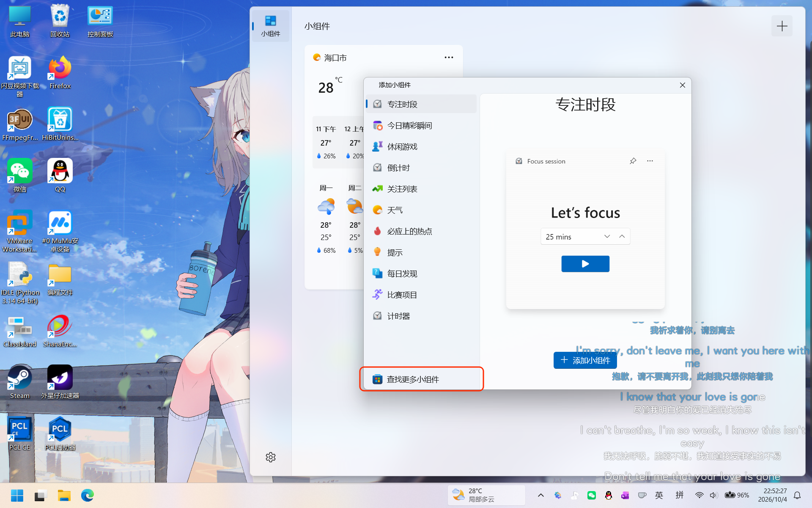812x508 pixels.
Task: Select the Steam desktop icon
Action: pos(20,382)
